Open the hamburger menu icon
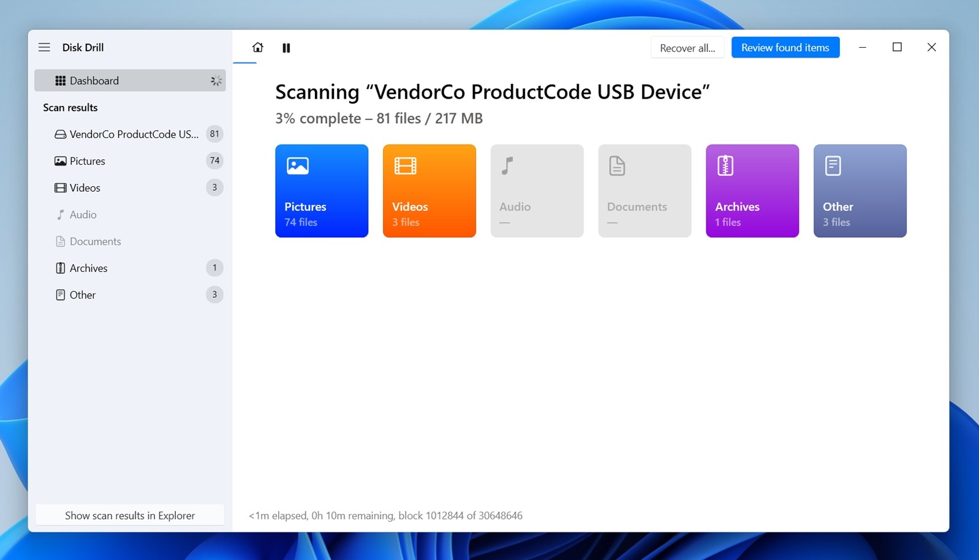Screen dimensions: 979x560 point(44,47)
